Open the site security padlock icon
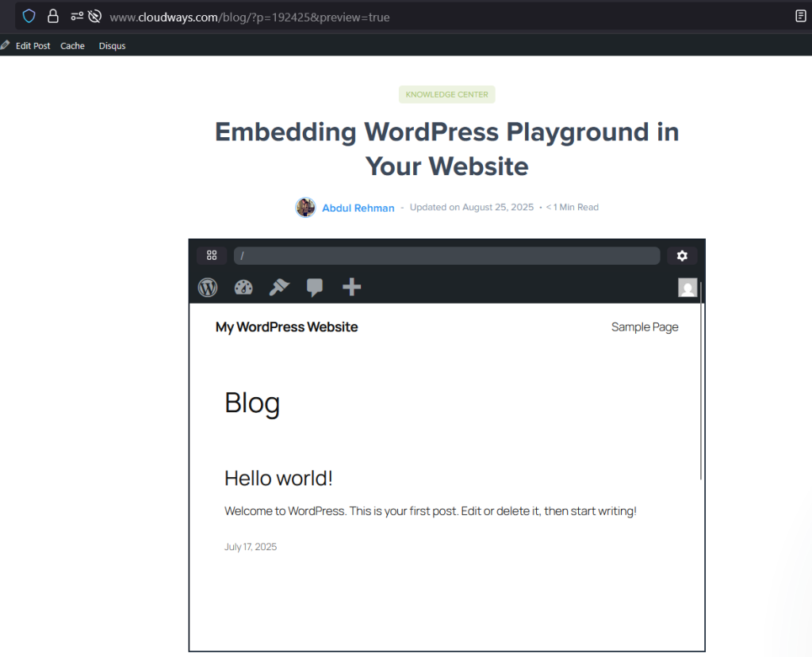This screenshot has height=657, width=812. point(53,17)
